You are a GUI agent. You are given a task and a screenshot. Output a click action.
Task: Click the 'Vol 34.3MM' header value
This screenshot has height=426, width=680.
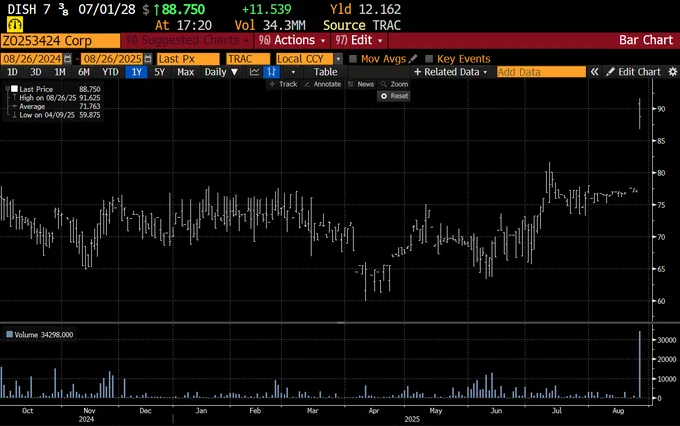(x=270, y=25)
